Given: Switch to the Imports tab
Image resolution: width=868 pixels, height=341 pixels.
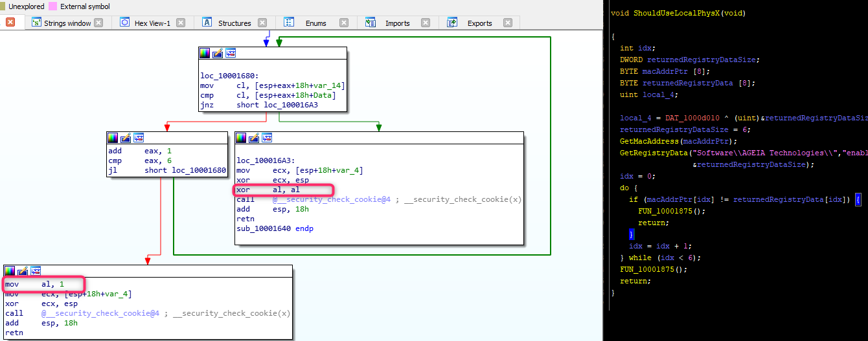Looking at the screenshot, I should 397,23.
